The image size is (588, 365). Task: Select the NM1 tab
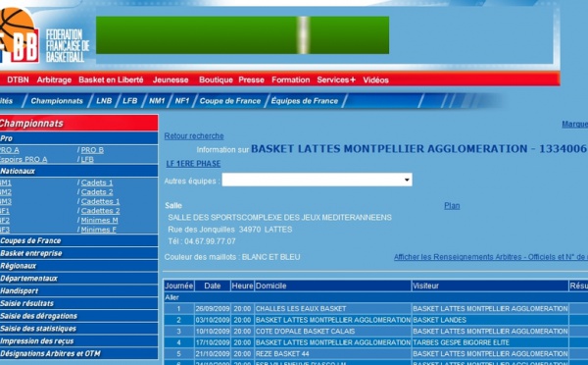coord(157,101)
